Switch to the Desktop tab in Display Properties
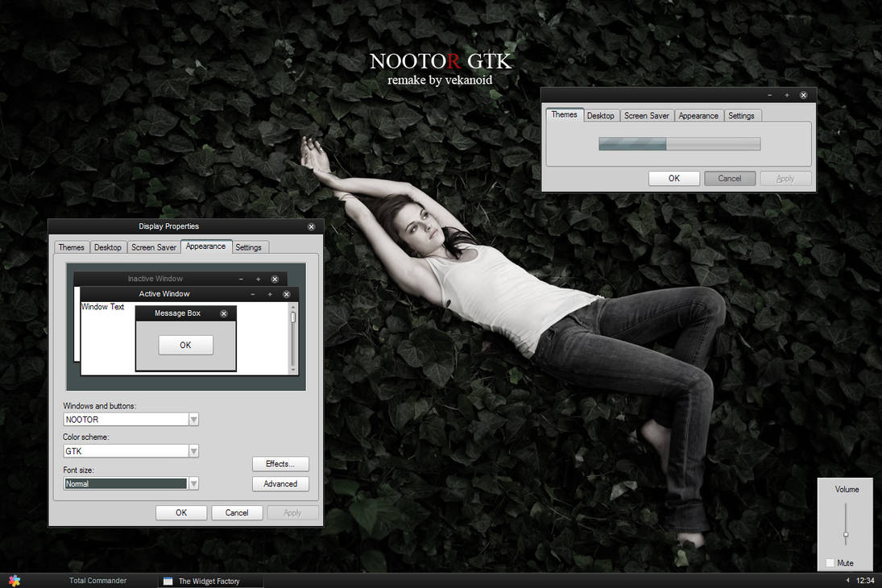Image resolution: width=882 pixels, height=588 pixels. pos(108,247)
